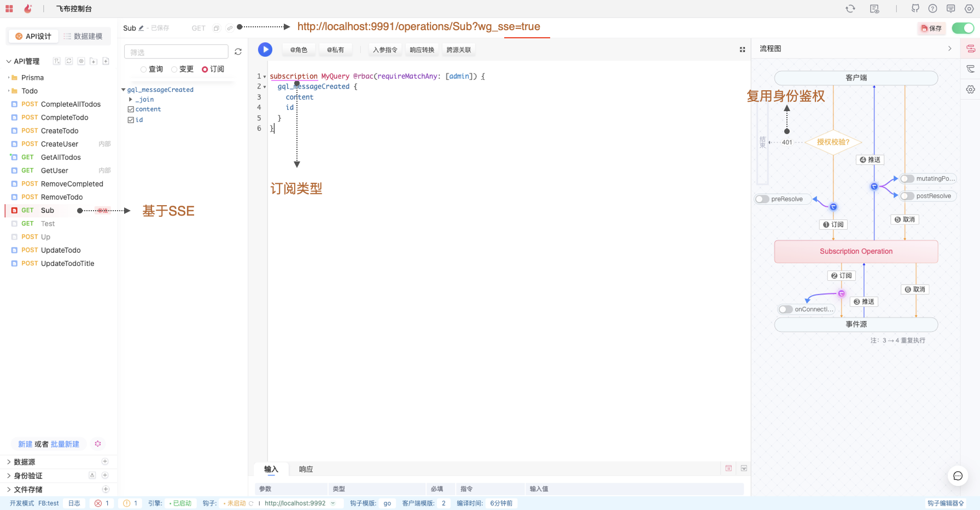Enable the postResolve hook switch
The image size is (980, 510).
[x=908, y=196]
